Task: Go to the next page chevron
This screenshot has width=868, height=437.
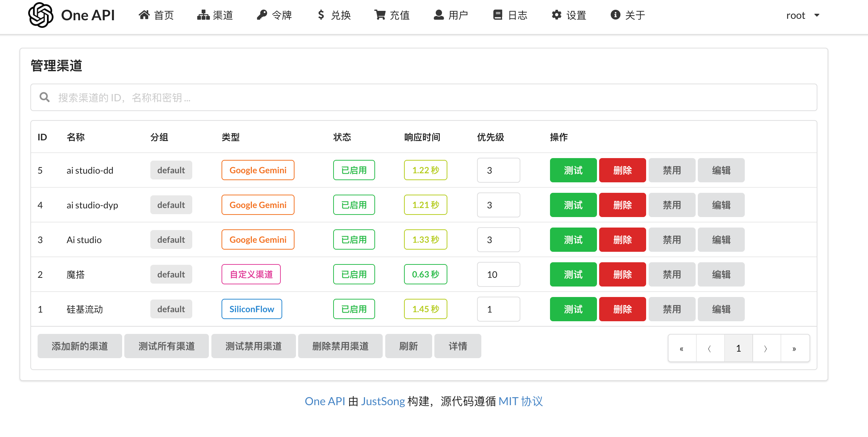Action: tap(766, 348)
